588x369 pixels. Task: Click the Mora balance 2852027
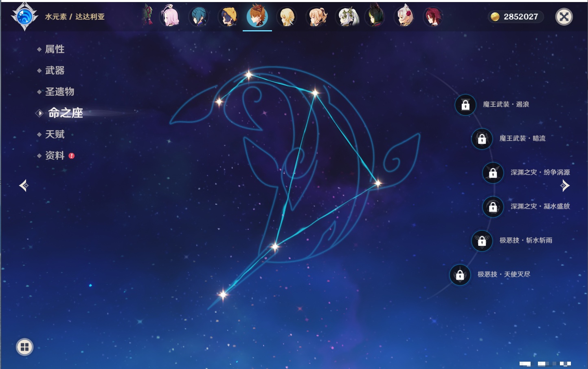coord(516,17)
